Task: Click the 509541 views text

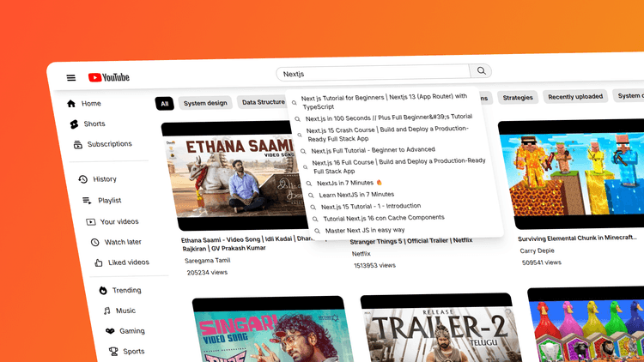Action: point(541,262)
